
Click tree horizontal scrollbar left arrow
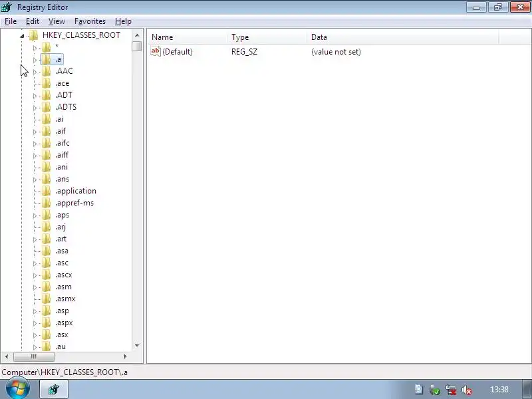(x=7, y=356)
